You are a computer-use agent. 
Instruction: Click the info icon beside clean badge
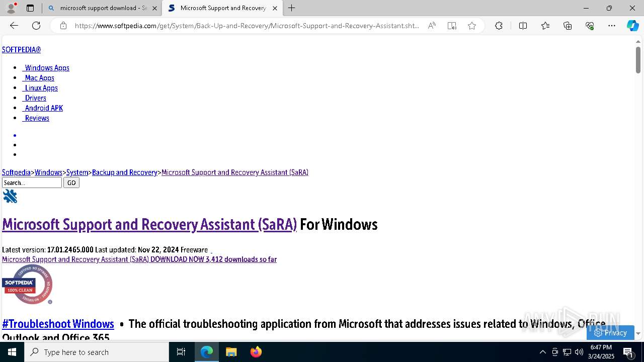pos(50,302)
